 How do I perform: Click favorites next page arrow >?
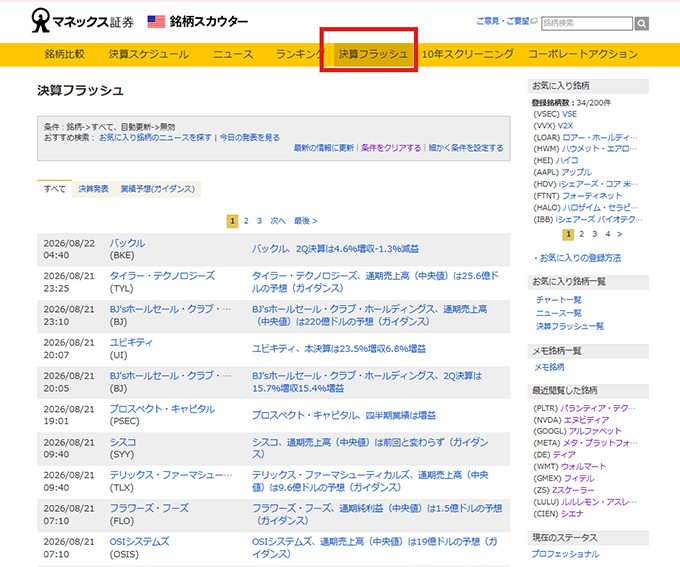(x=620, y=234)
